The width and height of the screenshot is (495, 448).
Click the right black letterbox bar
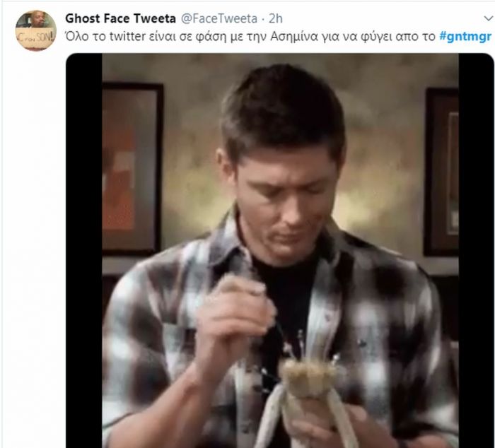(476, 251)
